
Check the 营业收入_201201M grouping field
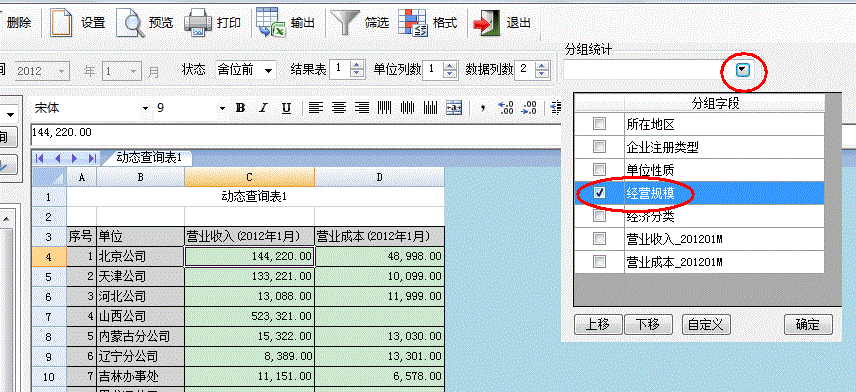599,239
